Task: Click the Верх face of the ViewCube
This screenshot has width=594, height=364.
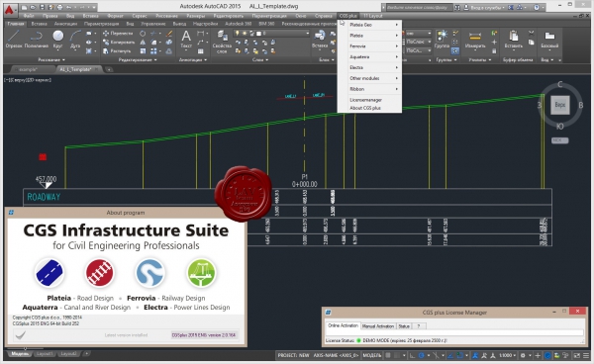Action: pos(560,105)
